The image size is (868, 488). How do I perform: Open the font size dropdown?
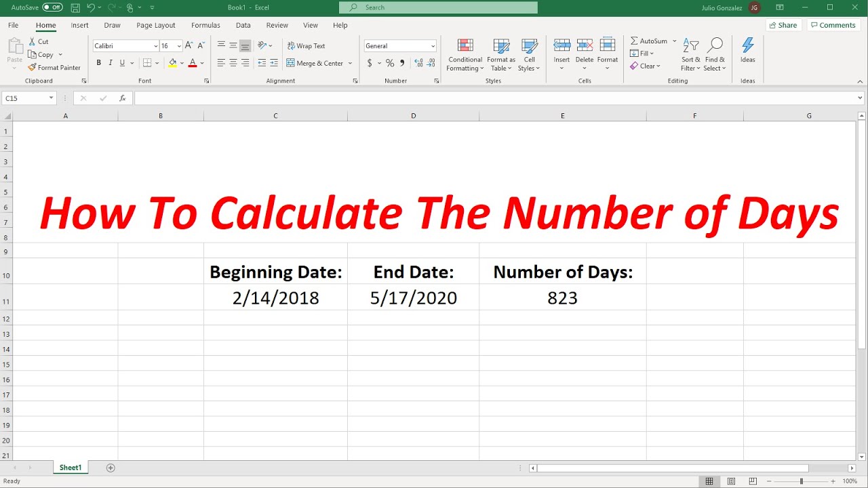point(179,46)
